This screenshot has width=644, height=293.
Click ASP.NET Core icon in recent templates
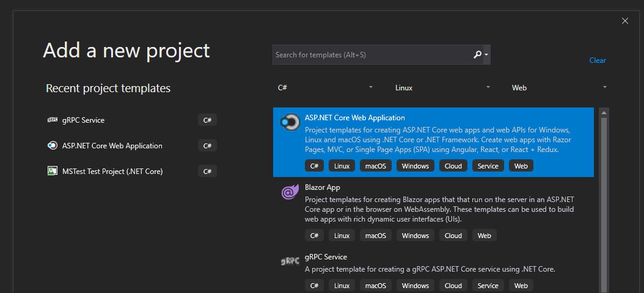[x=52, y=146]
